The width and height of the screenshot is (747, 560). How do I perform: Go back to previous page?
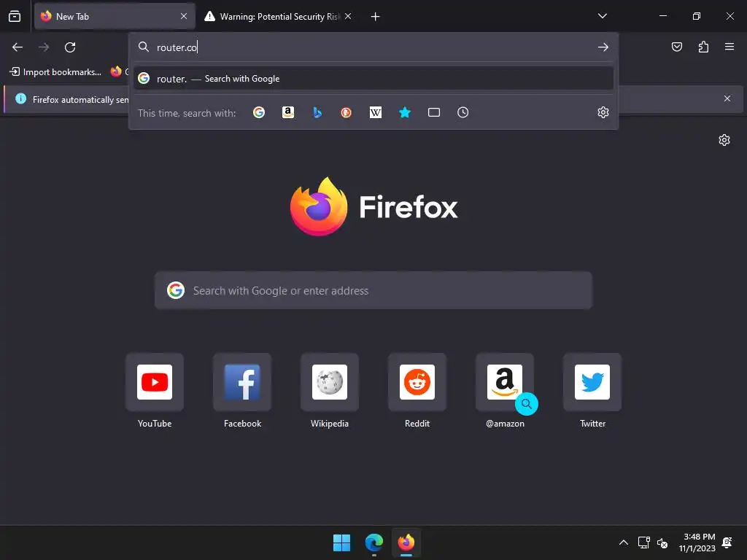[18, 47]
